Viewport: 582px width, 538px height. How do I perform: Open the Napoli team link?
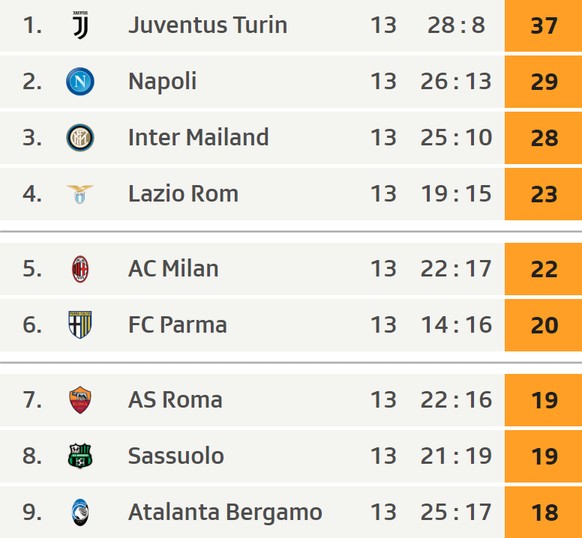coord(162,81)
